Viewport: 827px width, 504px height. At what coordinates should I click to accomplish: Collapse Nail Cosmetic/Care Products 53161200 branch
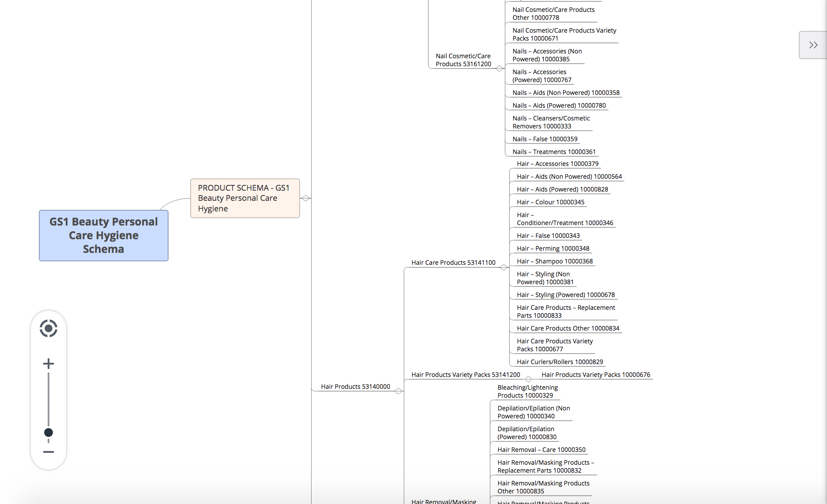499,68
